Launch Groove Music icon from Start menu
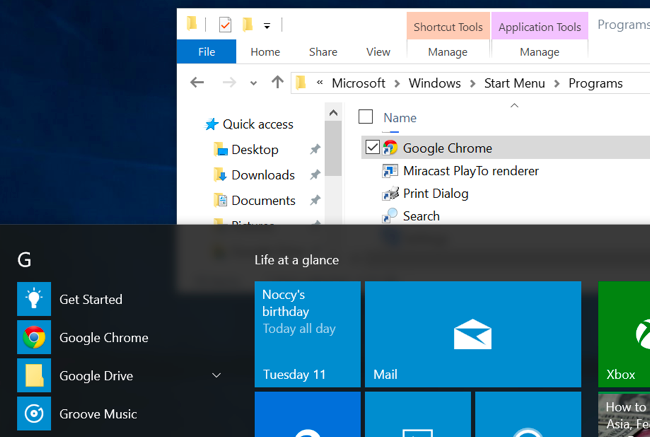Image resolution: width=650 pixels, height=437 pixels. coord(34,413)
